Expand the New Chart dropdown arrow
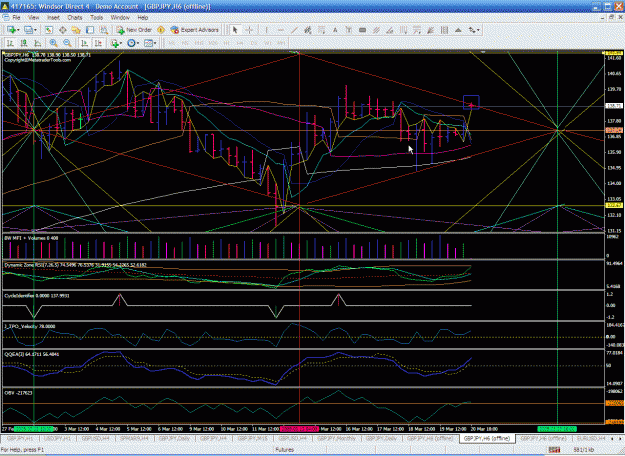The width and height of the screenshot is (625, 456). click(x=18, y=30)
